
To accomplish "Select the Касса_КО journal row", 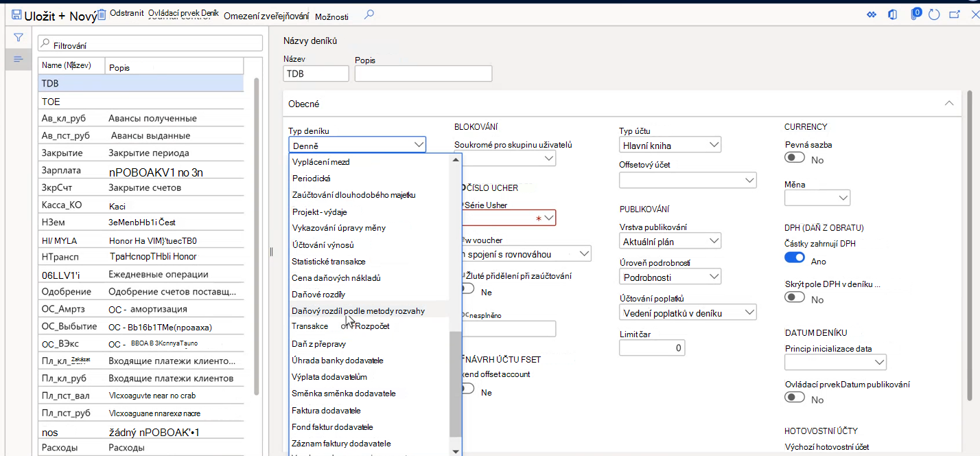I will 141,205.
